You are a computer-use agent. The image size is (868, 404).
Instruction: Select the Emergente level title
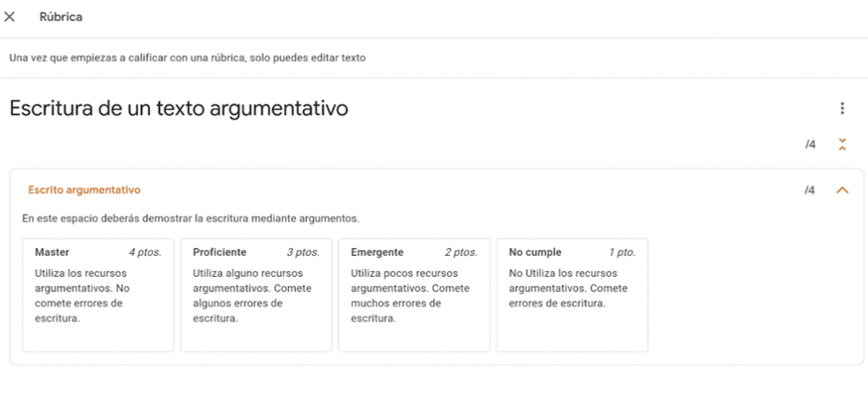[x=376, y=252]
